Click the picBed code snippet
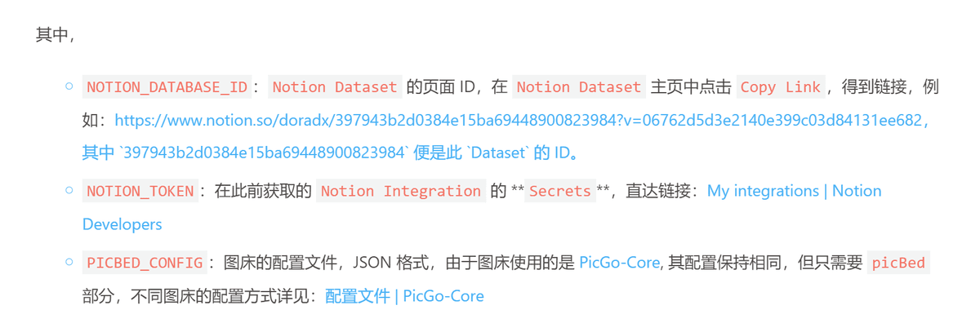Image resolution: width=980 pixels, height=323 pixels. [x=898, y=263]
